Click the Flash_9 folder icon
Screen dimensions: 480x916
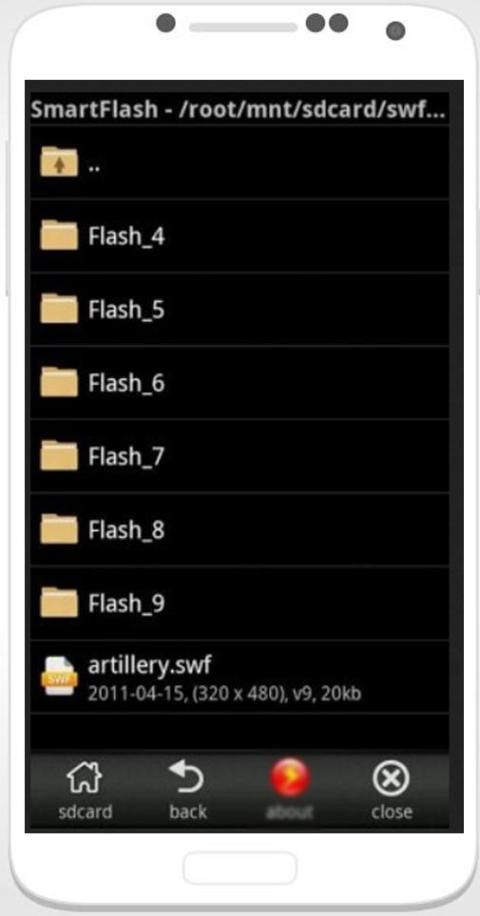click(59, 602)
